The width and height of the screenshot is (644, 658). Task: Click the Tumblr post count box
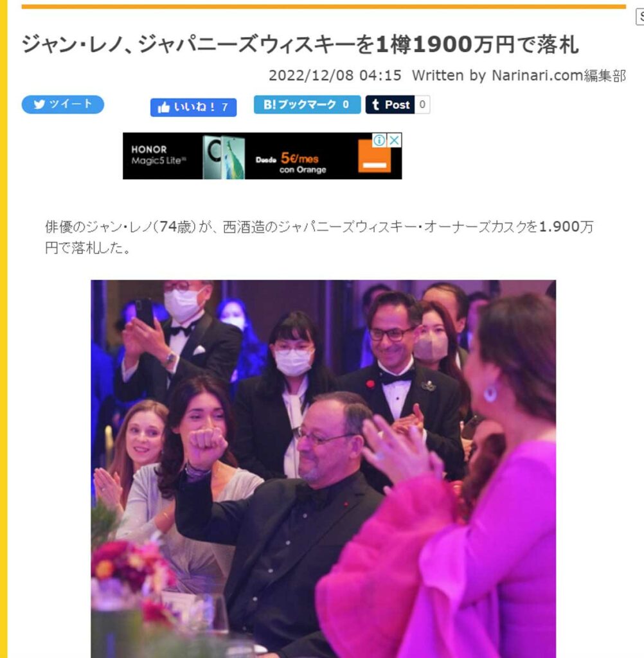(422, 105)
